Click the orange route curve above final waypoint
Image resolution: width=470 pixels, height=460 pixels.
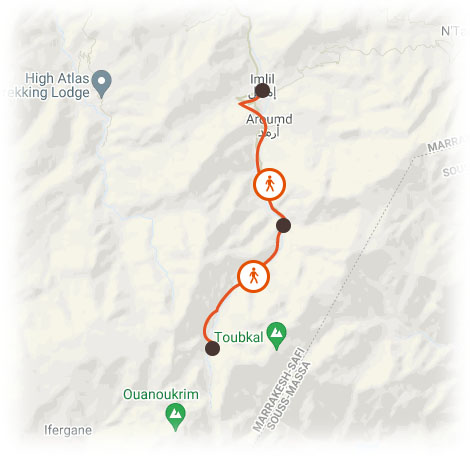click(x=207, y=325)
